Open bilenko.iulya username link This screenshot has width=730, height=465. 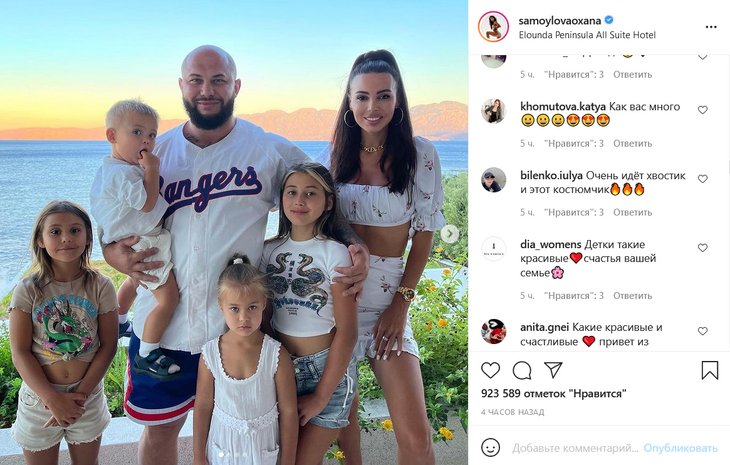coord(551,175)
